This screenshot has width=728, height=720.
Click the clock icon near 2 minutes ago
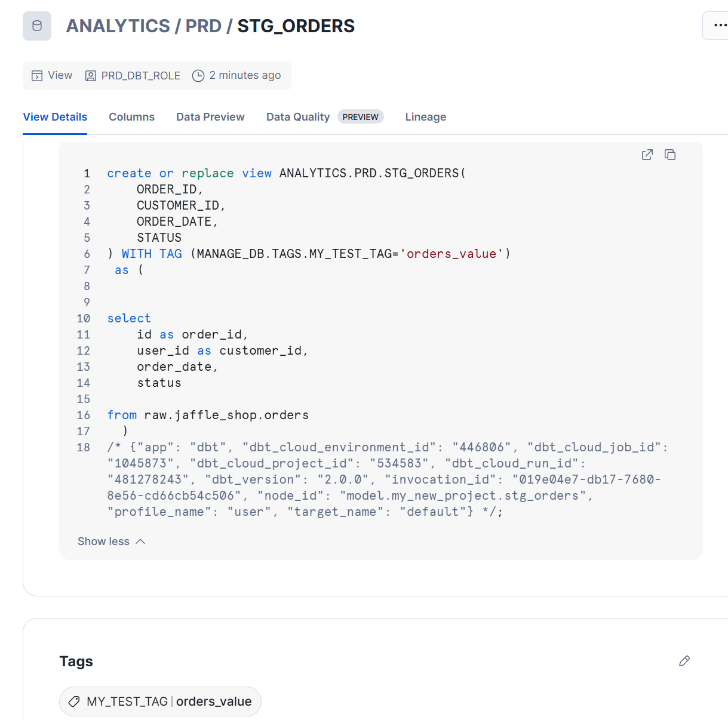(x=198, y=76)
